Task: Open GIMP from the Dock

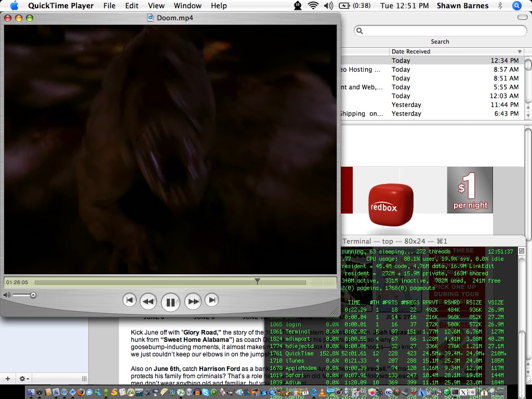Action: pyautogui.click(x=230, y=392)
